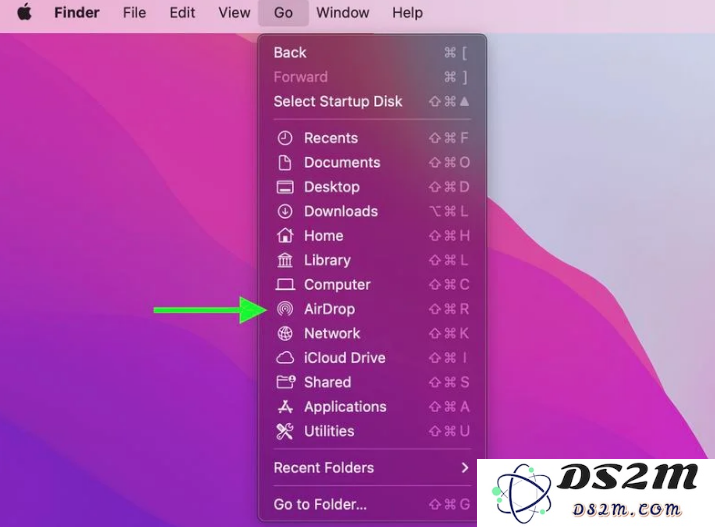Expand the Recent Folders submenu arrow

[465, 468]
